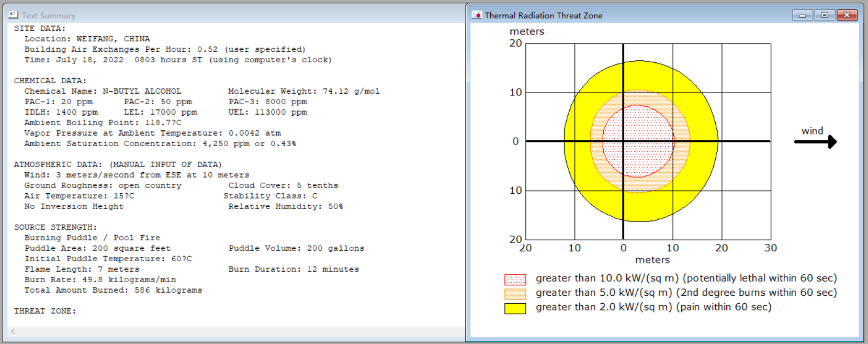Click the "Air Temperature: 15" text

click(x=79, y=196)
